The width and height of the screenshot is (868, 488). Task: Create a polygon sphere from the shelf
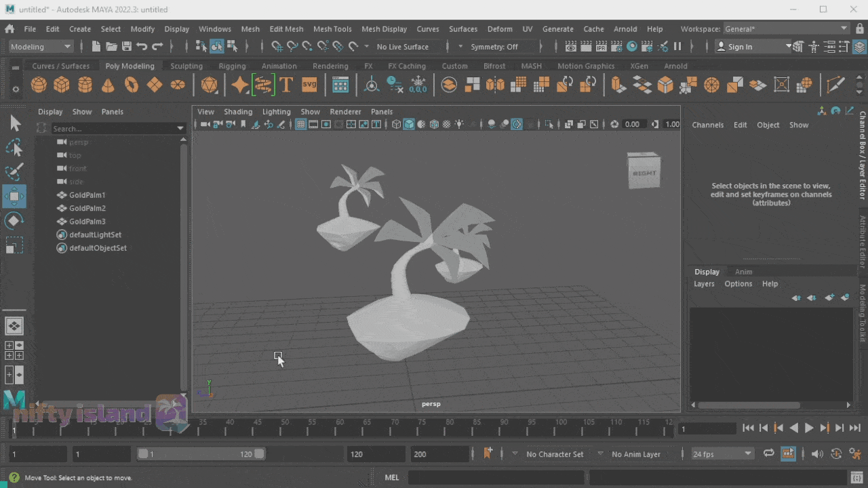pyautogui.click(x=39, y=85)
